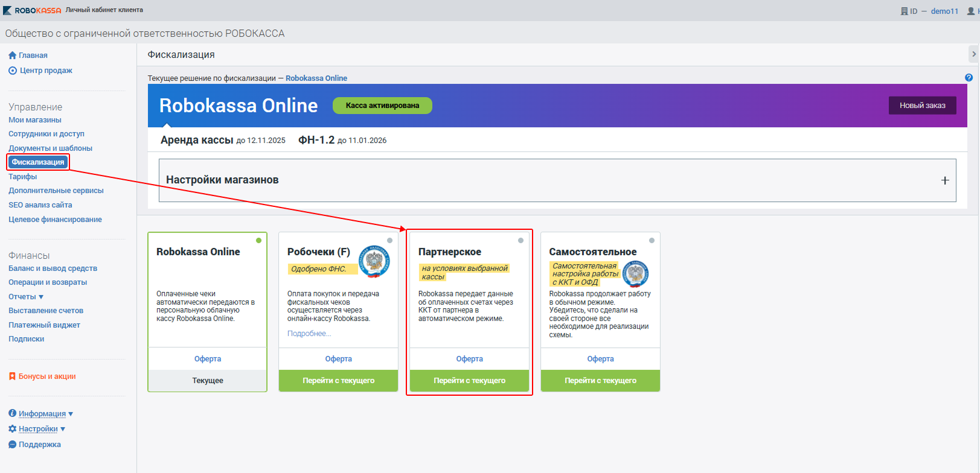Image resolution: width=980 pixels, height=473 pixels.
Task: Open Платежный виджет
Action: [44, 325]
